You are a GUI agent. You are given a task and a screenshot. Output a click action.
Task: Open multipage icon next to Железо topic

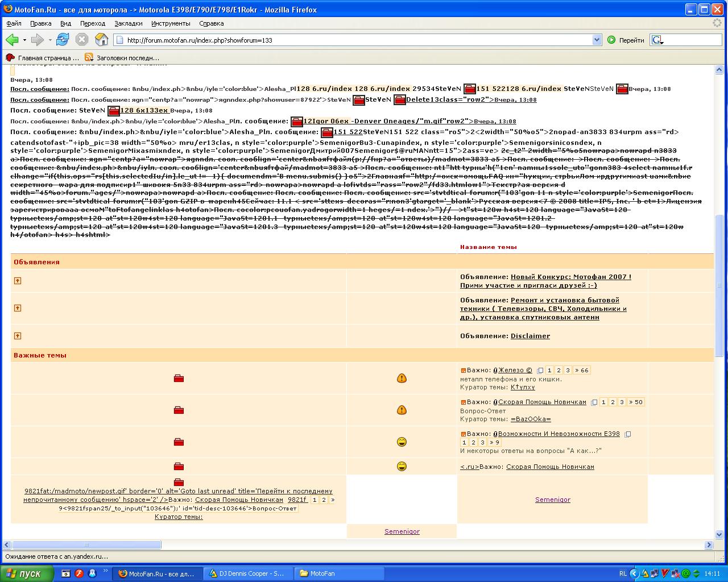click(x=540, y=371)
